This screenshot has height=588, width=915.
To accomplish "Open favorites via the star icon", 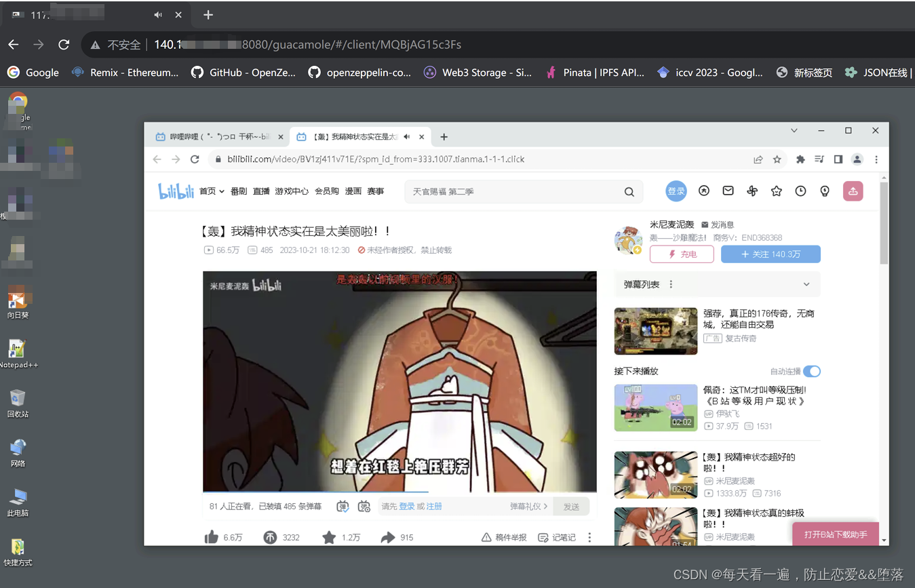I will [777, 191].
